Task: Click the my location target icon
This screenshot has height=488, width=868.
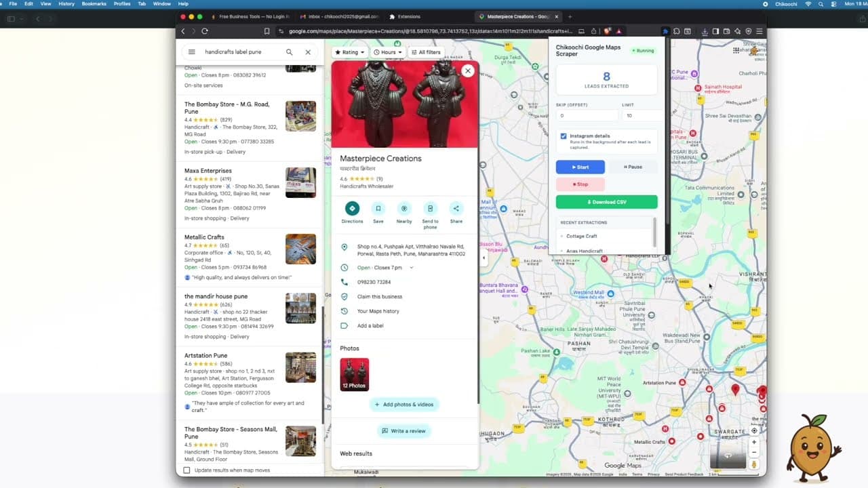Action: (754, 430)
